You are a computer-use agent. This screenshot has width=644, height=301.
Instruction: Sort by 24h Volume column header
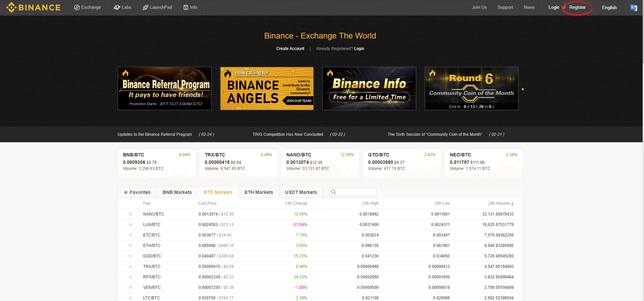[x=501, y=203]
